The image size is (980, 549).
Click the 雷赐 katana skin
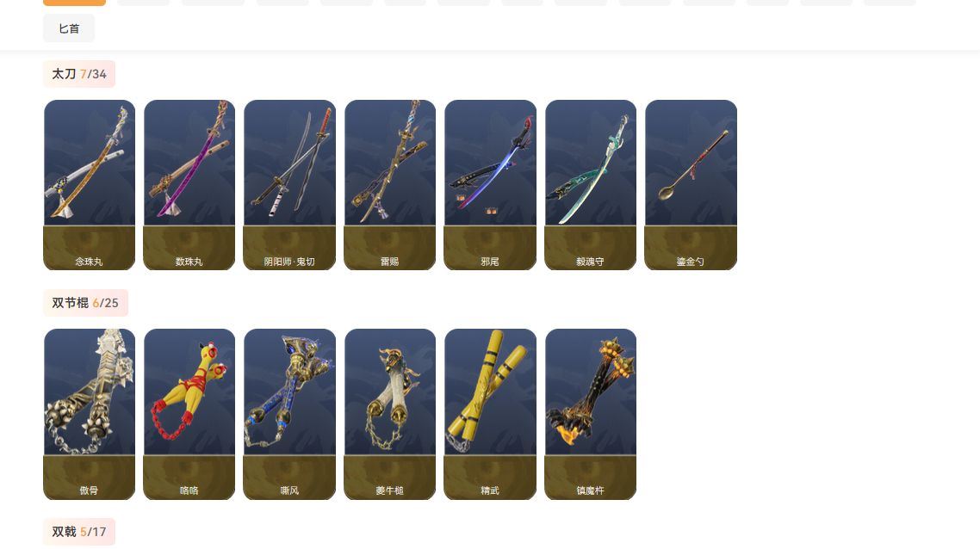[x=390, y=185]
